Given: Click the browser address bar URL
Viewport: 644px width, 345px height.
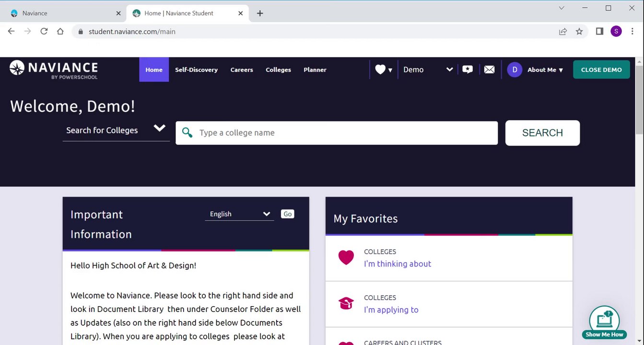Looking at the screenshot, I should pos(132,32).
